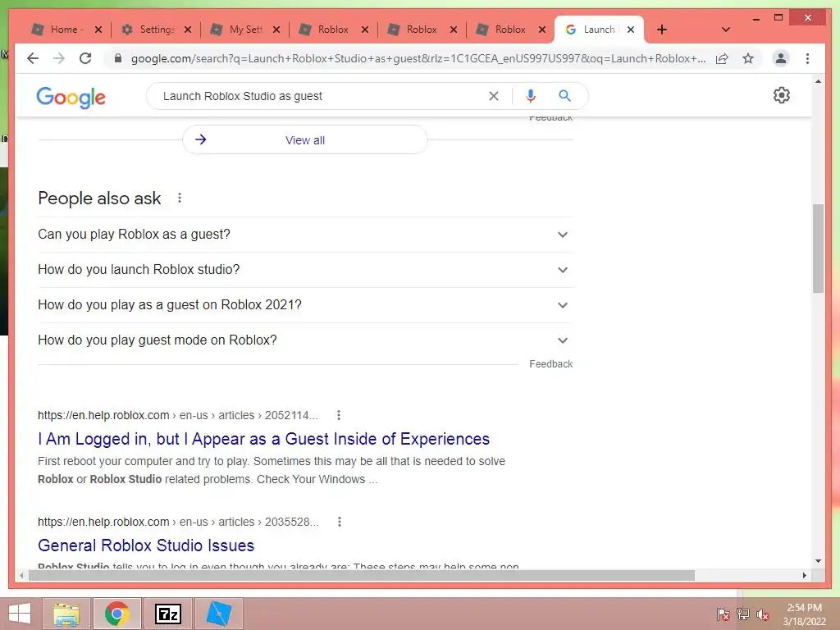Expand 'How do you play guest mode on Roblox?'

(x=305, y=340)
